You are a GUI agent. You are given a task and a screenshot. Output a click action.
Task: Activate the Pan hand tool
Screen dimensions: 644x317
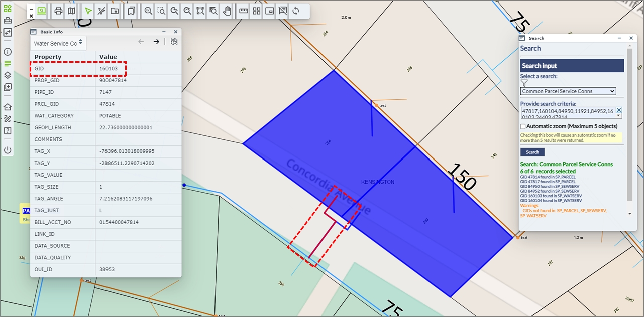click(227, 11)
